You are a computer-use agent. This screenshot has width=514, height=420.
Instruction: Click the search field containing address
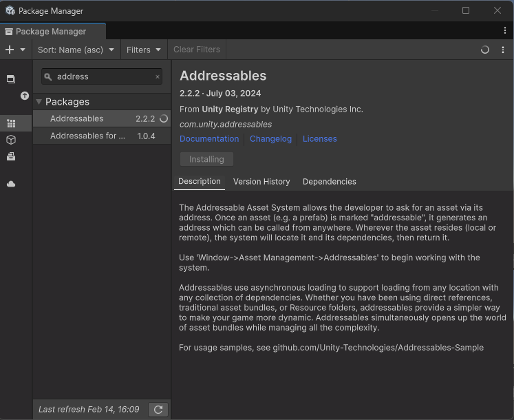(x=102, y=76)
